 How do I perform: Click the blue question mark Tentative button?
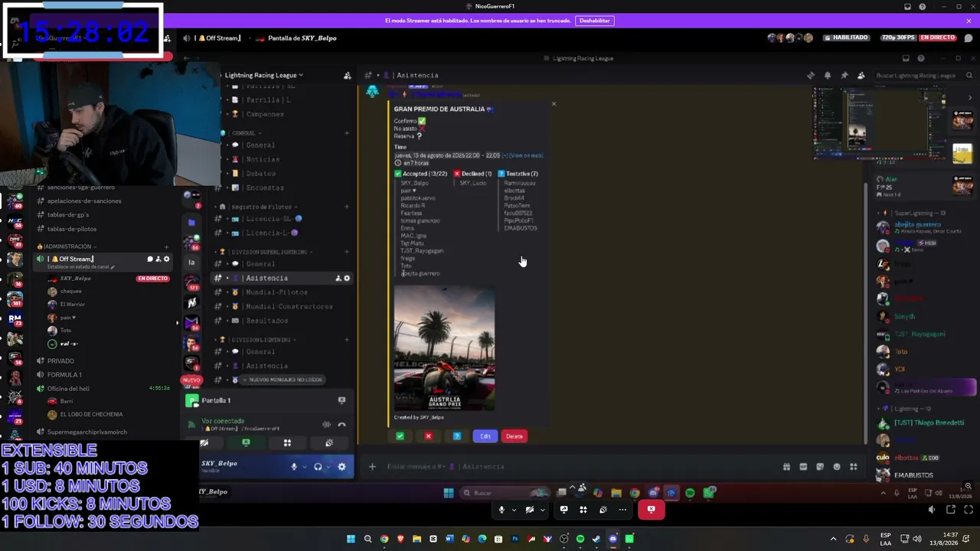pos(457,436)
